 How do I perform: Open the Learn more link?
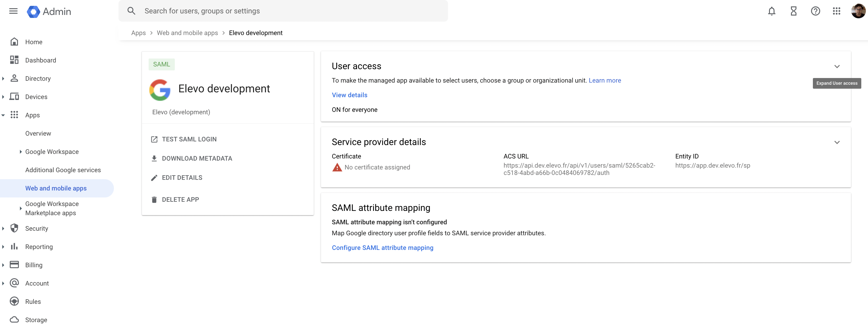pos(605,80)
